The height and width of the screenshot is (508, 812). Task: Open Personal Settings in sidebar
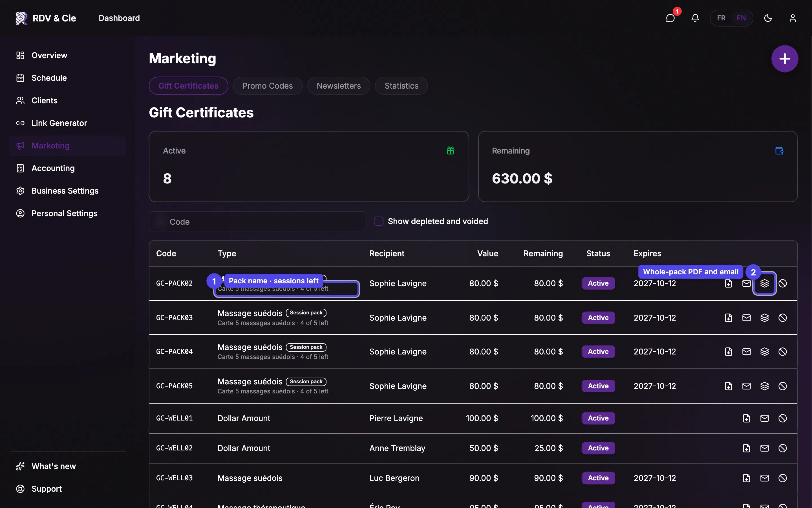click(67, 213)
